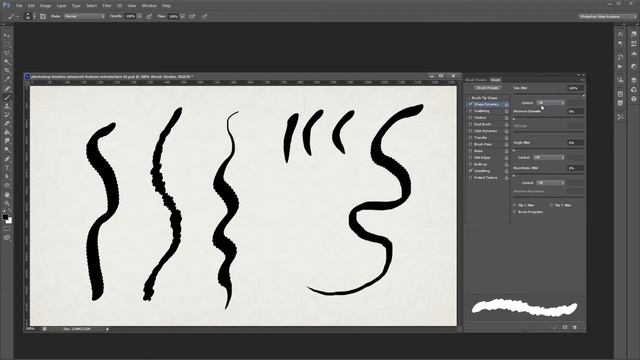Uncheck the Smoothing option

click(x=471, y=171)
